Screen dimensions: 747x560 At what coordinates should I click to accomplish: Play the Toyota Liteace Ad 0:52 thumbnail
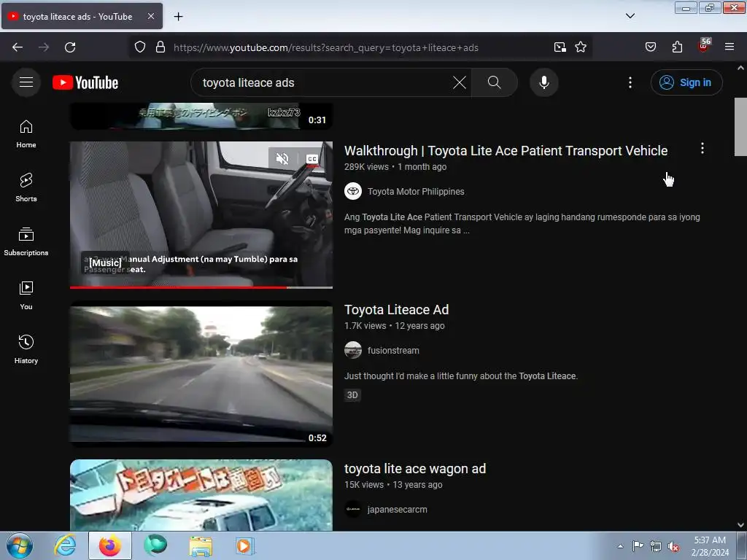click(x=201, y=374)
